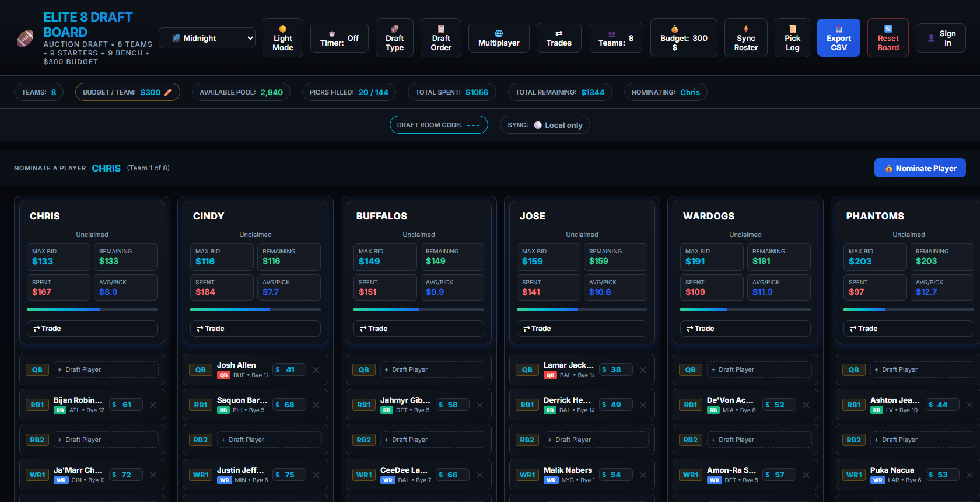
Task: Click the Draft Room Code field
Action: click(439, 125)
